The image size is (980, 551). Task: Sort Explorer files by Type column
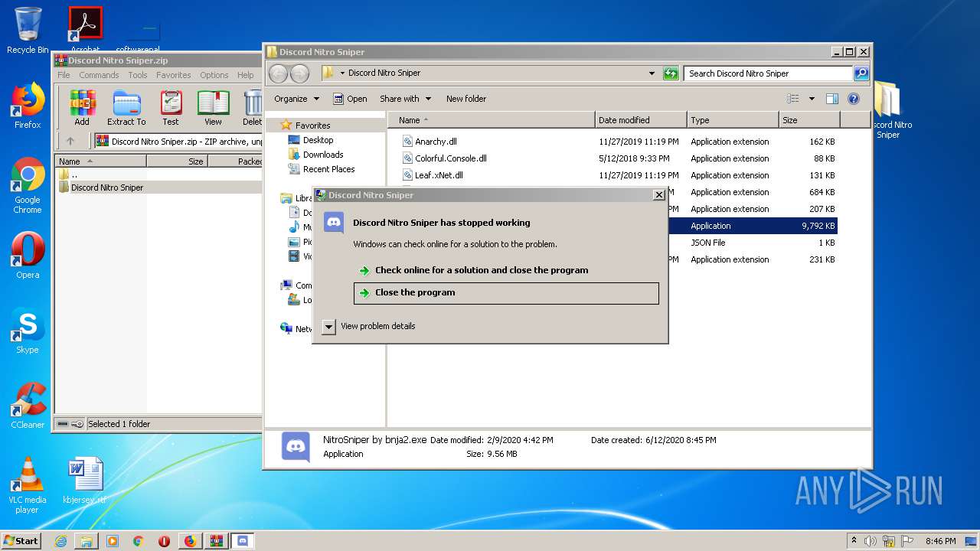[x=733, y=120]
